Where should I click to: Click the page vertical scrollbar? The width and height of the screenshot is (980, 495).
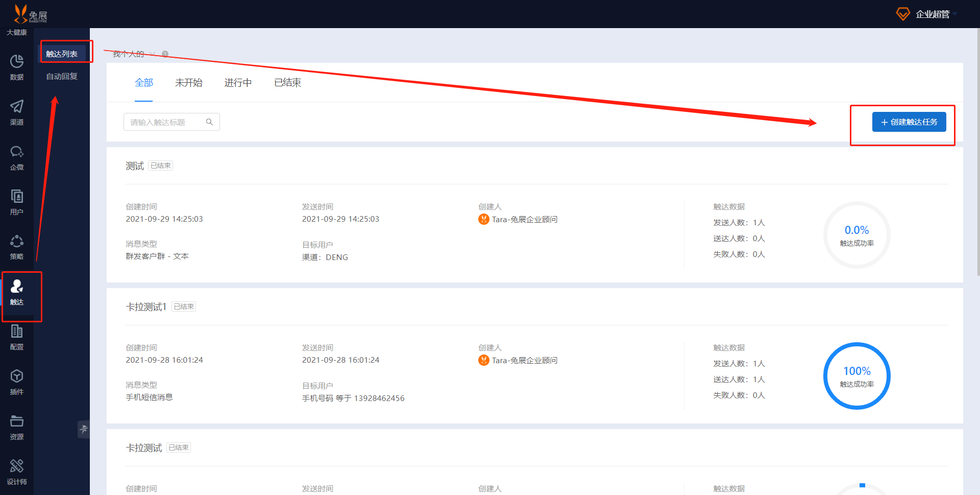click(x=978, y=153)
